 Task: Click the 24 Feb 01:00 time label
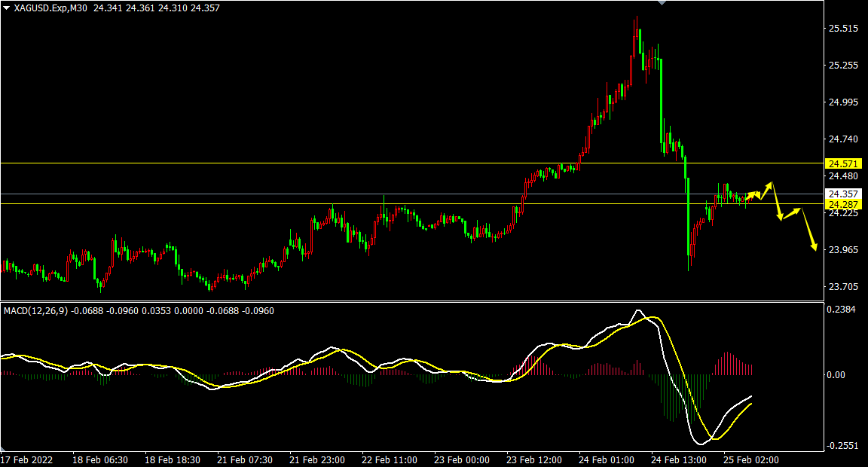point(606,459)
